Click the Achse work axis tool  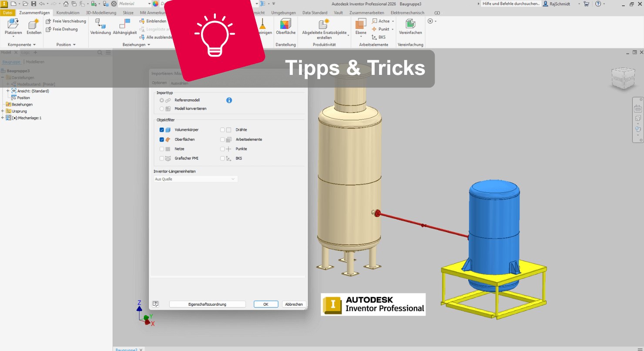[x=381, y=21]
